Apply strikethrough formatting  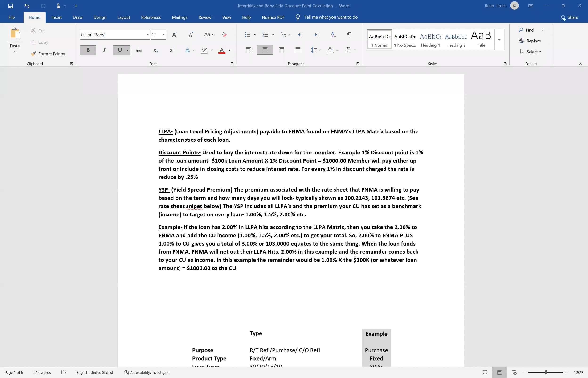[139, 50]
